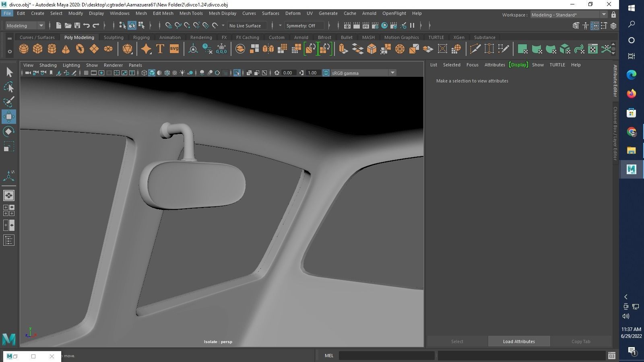Viewport: 644px width, 362px height.
Task: Click the MEL command input field
Action: click(386, 356)
